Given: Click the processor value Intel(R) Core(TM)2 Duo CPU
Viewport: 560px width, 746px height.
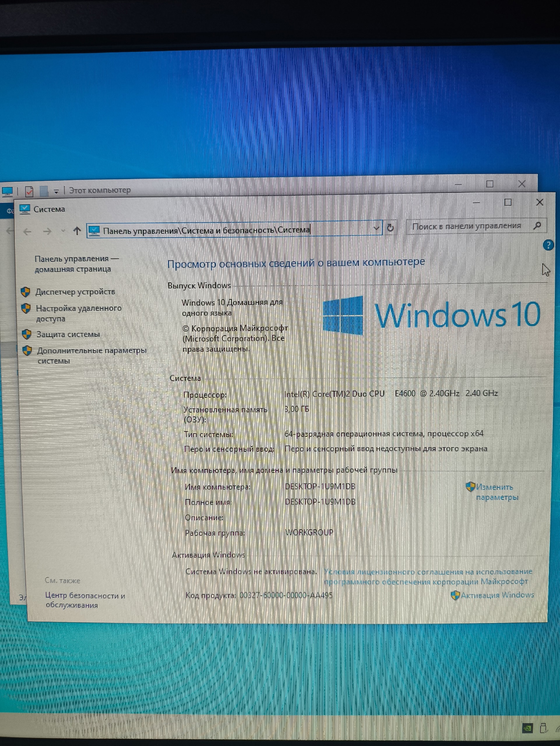Looking at the screenshot, I should [x=391, y=394].
